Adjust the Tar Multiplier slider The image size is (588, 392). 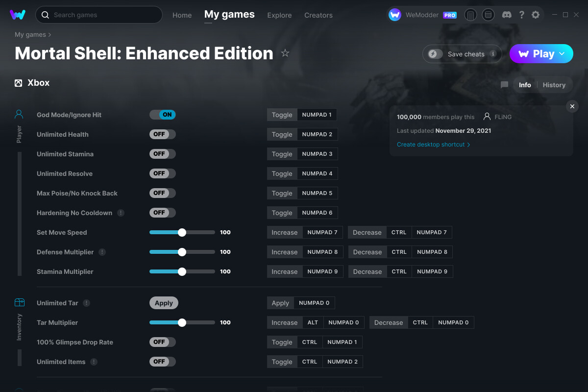(x=182, y=322)
